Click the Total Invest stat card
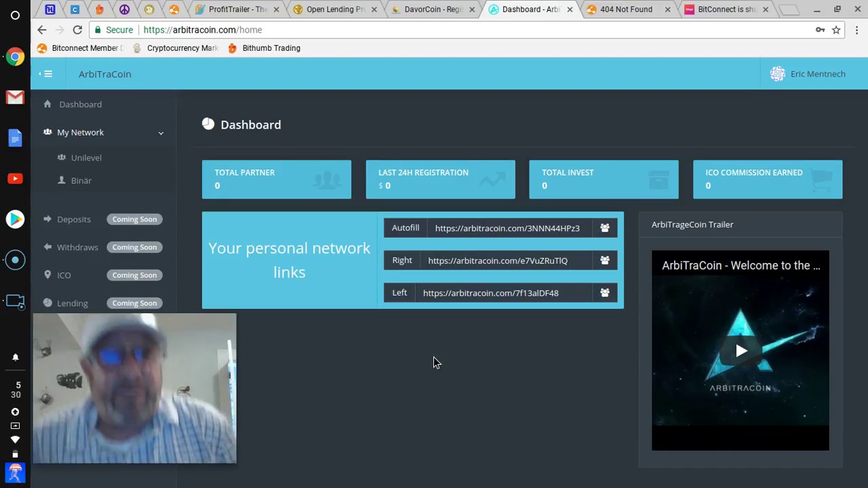868x488 pixels. click(604, 180)
